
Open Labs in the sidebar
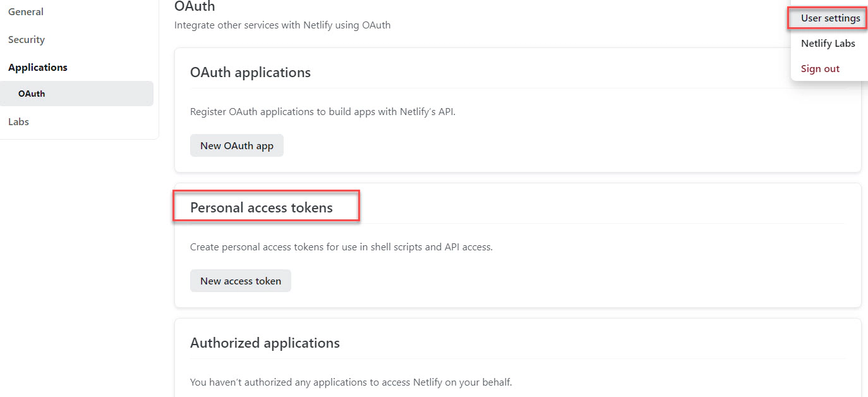[x=18, y=121]
